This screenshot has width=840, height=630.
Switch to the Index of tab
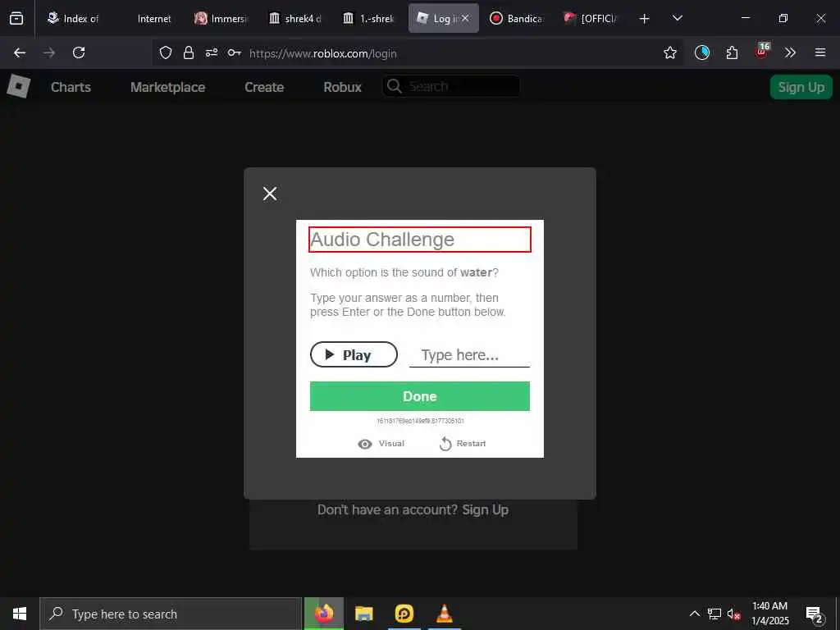[x=73, y=18]
